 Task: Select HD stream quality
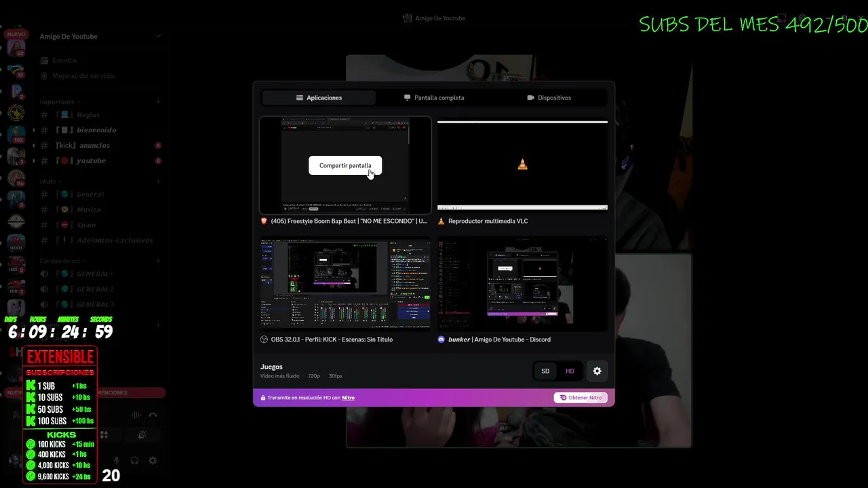point(570,371)
